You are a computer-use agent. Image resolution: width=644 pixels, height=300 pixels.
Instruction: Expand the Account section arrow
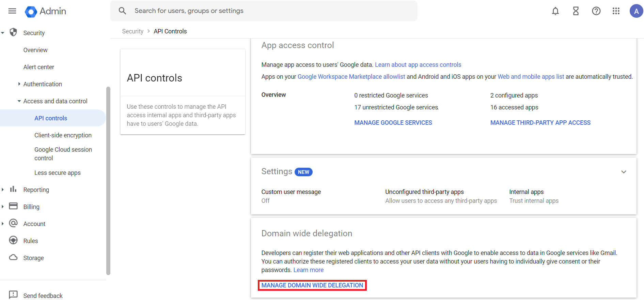3,224
